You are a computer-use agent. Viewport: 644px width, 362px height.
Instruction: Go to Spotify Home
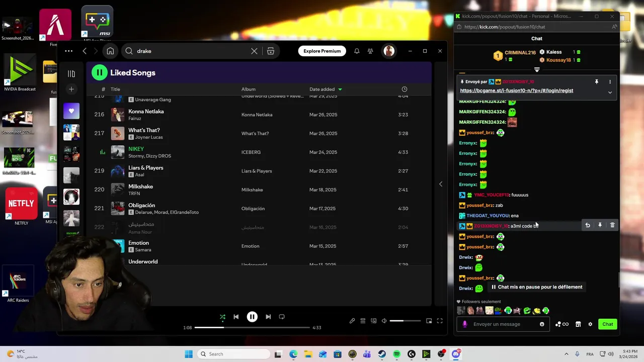[110, 51]
